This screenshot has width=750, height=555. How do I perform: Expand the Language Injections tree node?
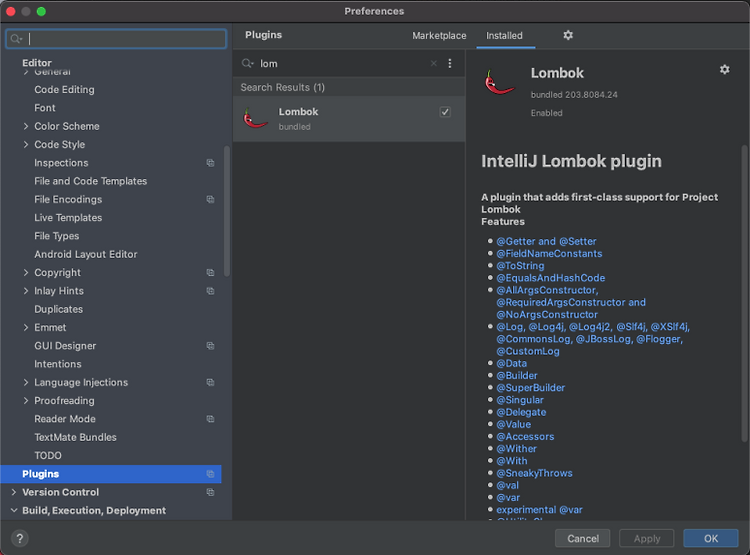click(x=26, y=382)
